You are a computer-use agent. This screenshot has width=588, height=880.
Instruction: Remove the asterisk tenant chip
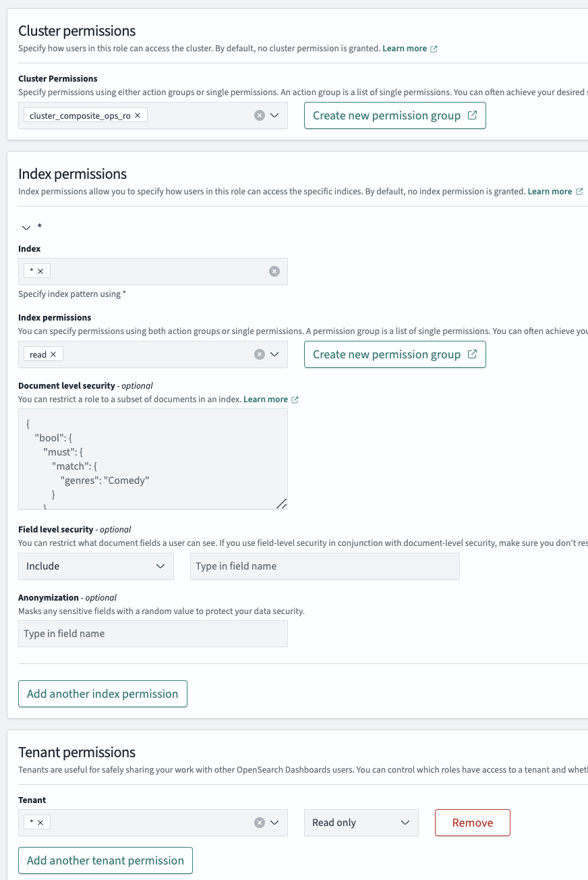tap(40, 823)
